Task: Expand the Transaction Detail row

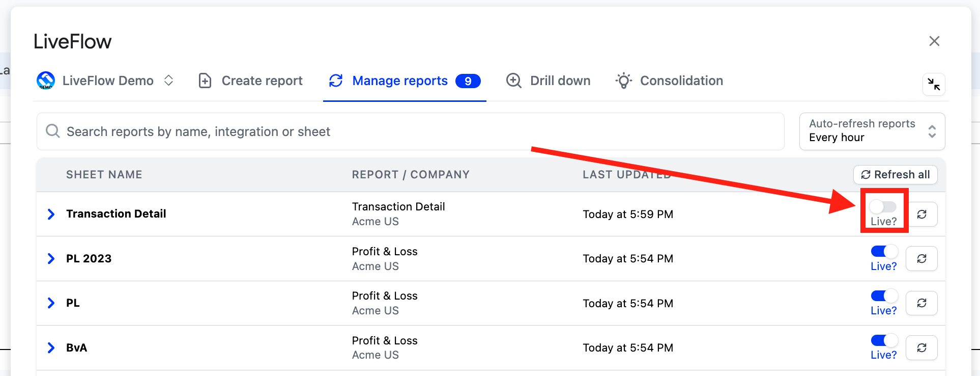Action: [x=51, y=214]
